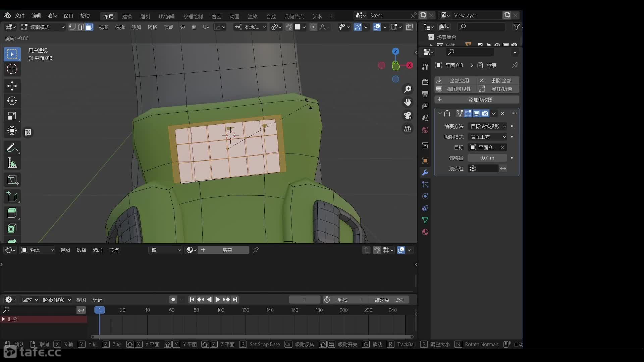The image size is (644, 362).
Task: Select the 3D Cursor tool
Action: [12, 69]
